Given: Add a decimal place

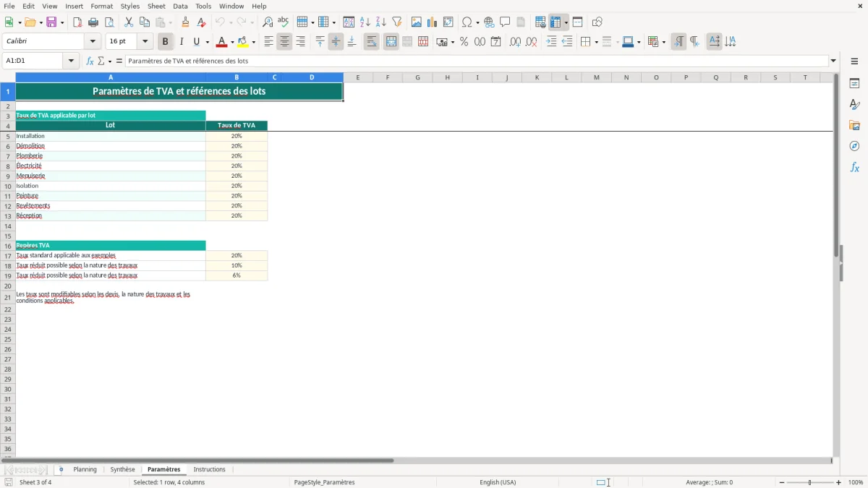Looking at the screenshot, I should (x=515, y=42).
